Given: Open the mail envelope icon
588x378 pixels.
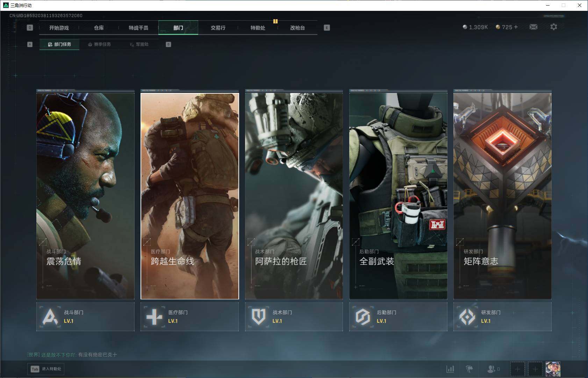Looking at the screenshot, I should [533, 27].
